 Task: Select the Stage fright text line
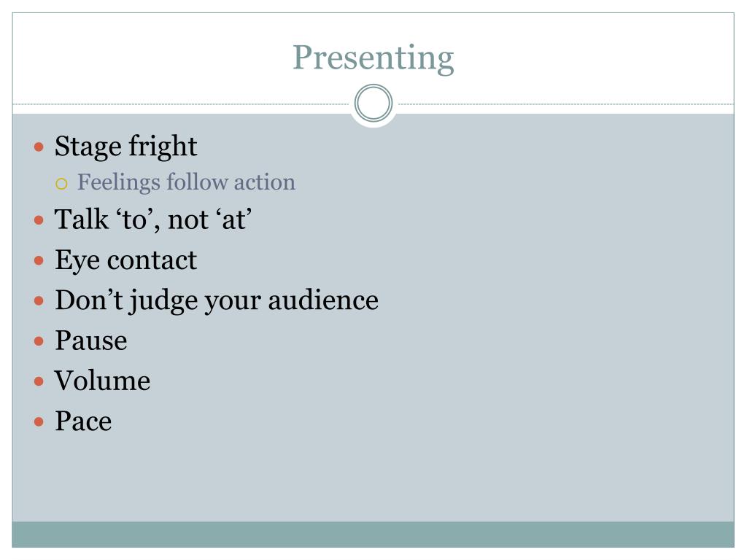125,146
